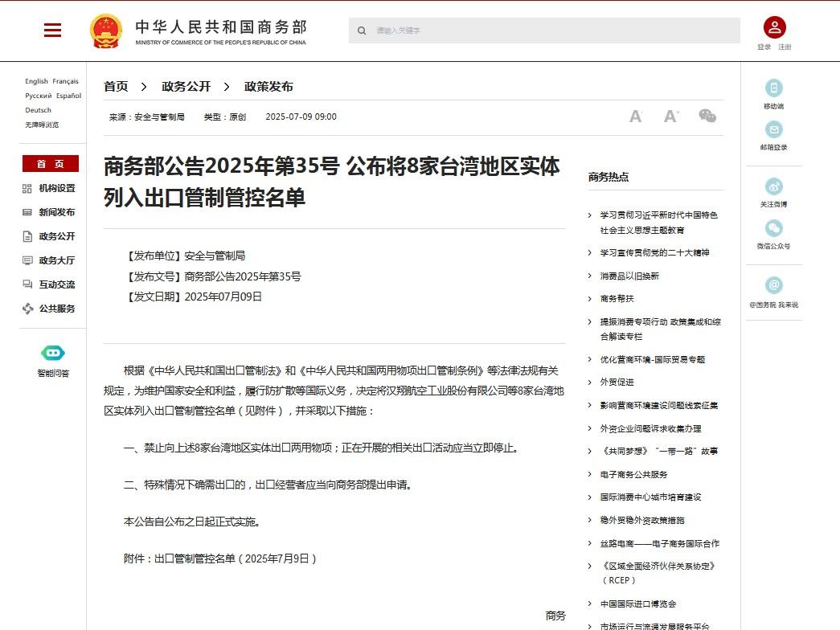Switch site language to English
Image resolution: width=840 pixels, height=630 pixels.
point(36,81)
